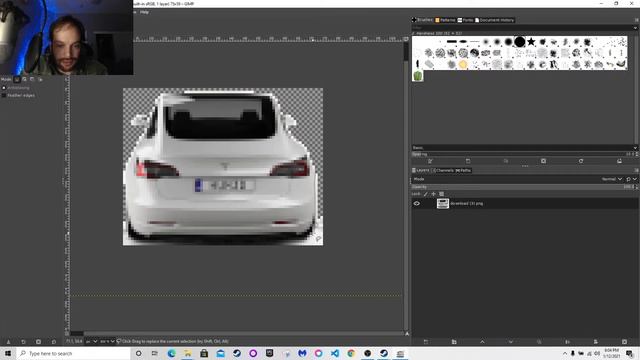Raise the layer with up arrow
The width and height of the screenshot is (640, 360).
[x=482, y=342]
